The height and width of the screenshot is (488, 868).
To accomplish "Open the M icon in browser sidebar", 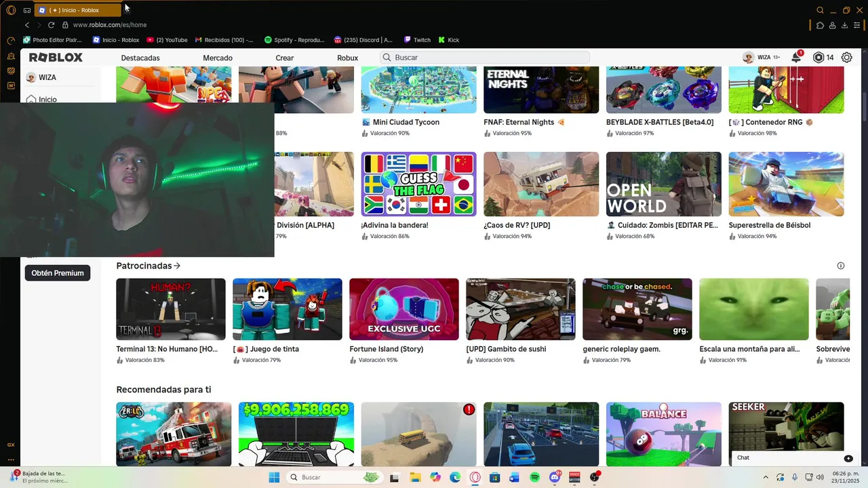I will pyautogui.click(x=11, y=85).
